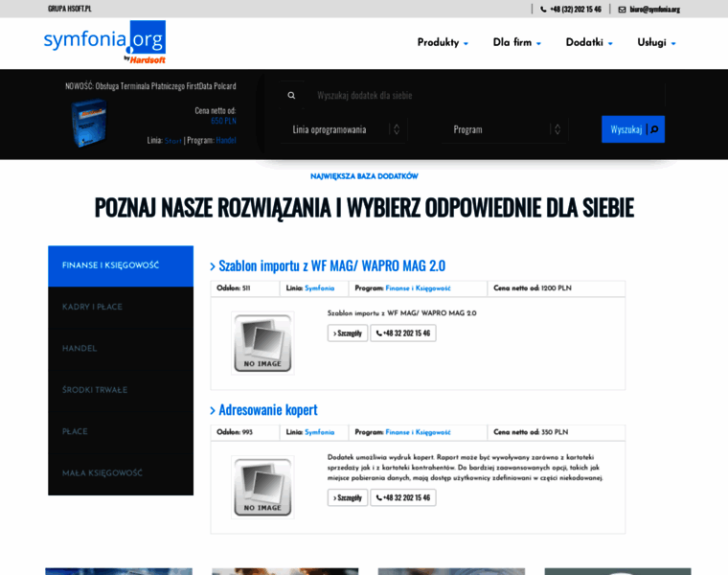Select the Mała Księgowość category tab
The width and height of the screenshot is (728, 575).
click(121, 473)
